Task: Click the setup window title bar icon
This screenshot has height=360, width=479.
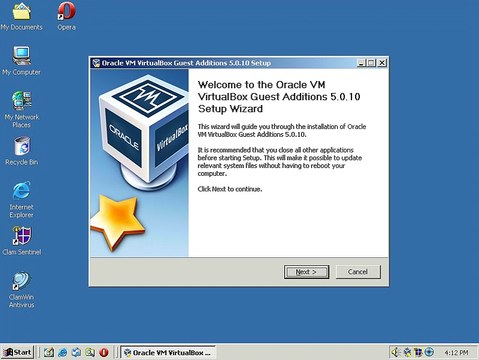Action: click(x=96, y=63)
